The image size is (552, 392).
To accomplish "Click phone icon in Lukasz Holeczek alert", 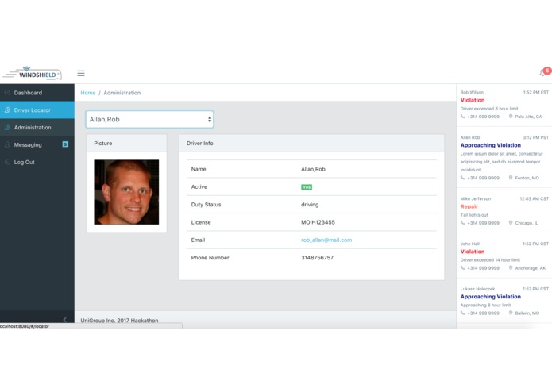I will pos(463,313).
